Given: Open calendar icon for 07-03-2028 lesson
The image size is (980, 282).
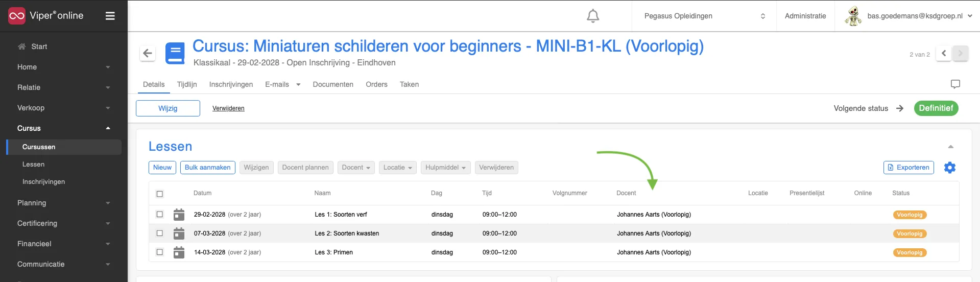Looking at the screenshot, I should [x=179, y=233].
